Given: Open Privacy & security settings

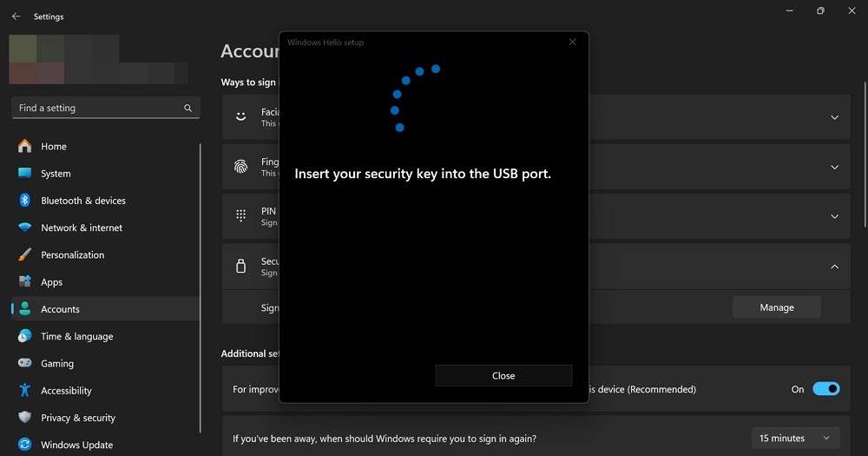Looking at the screenshot, I should 78,418.
